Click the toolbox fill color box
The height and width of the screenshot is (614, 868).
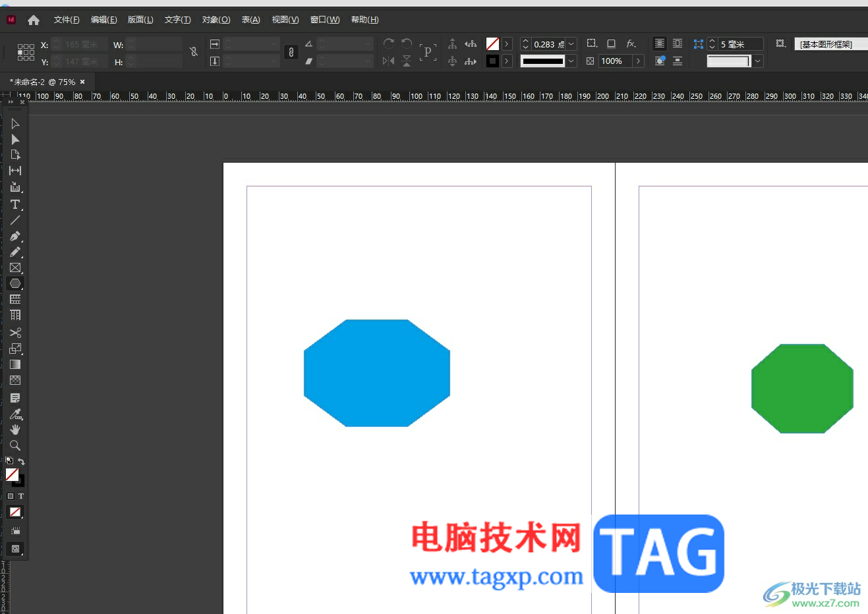[12, 474]
